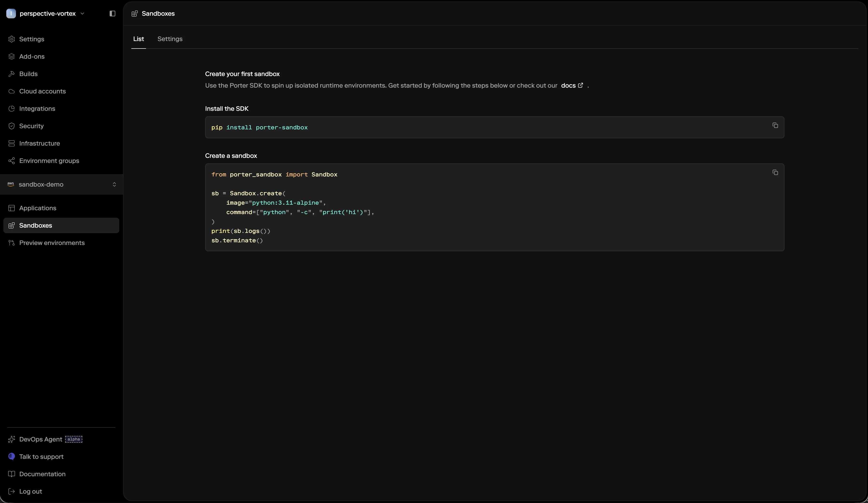
Task: Click the external link icon next to docs
Action: [580, 85]
